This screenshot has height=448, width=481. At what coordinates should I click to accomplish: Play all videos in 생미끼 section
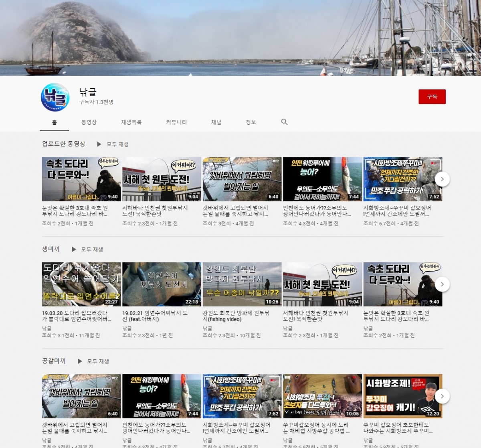[87, 249]
